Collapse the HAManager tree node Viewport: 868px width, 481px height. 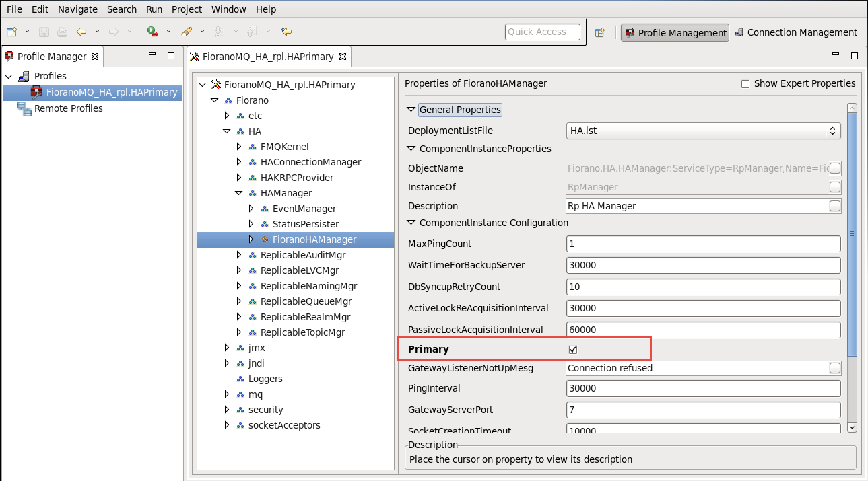[238, 193]
